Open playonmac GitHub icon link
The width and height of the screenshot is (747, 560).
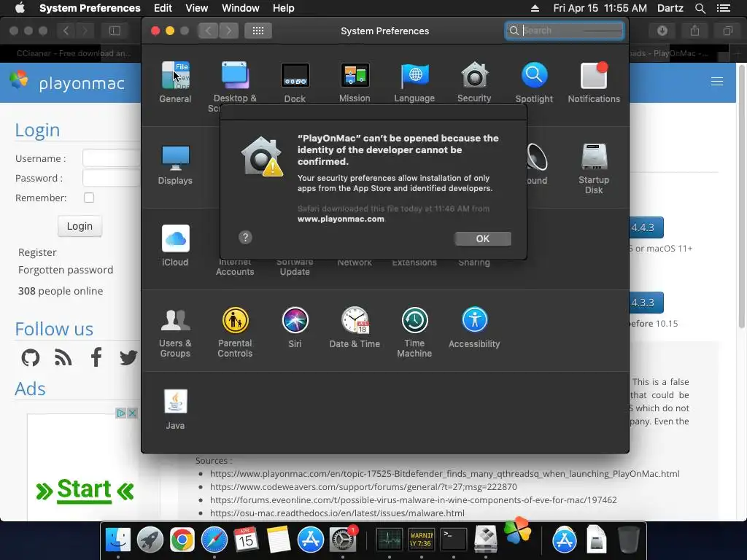click(31, 357)
